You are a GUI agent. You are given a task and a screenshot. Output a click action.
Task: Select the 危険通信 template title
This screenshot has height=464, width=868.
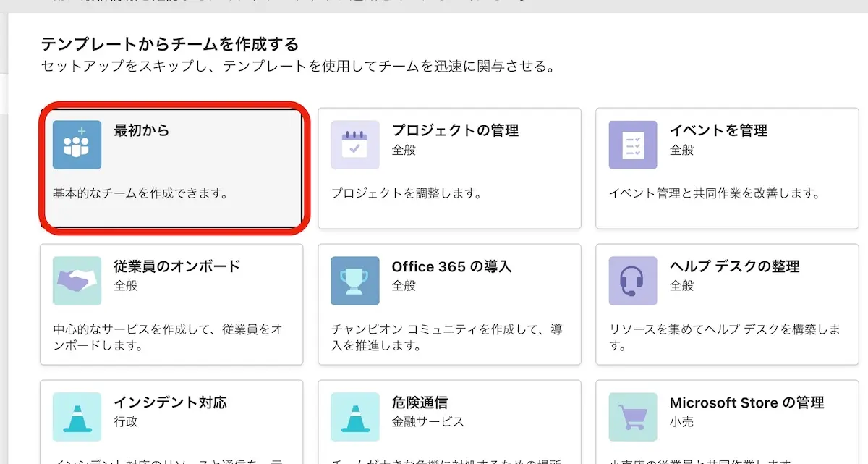point(420,402)
